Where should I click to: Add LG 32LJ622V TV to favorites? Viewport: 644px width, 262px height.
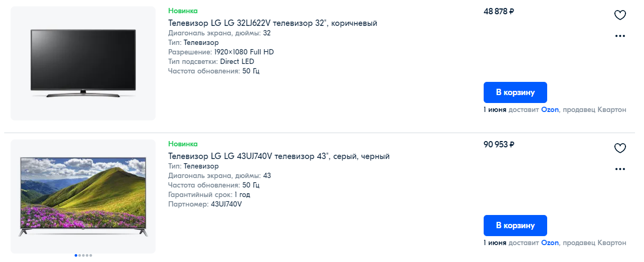point(620,15)
